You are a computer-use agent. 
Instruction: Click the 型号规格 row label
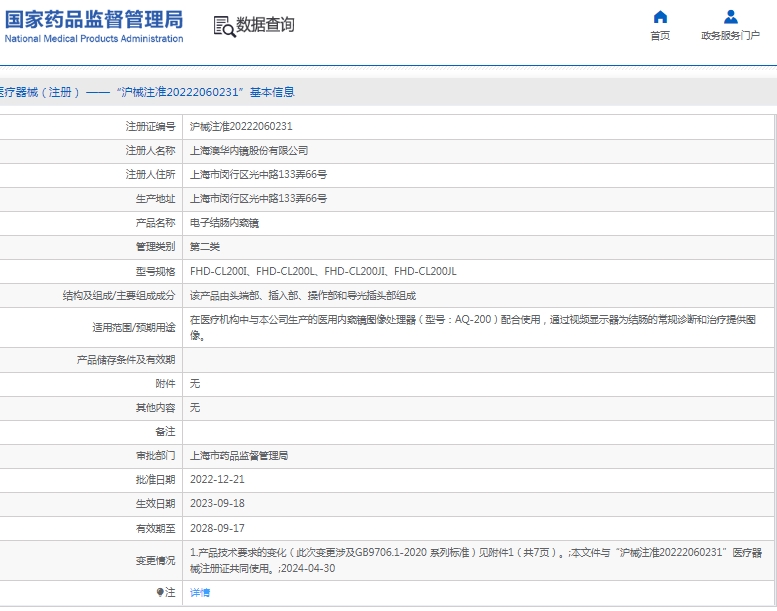[x=156, y=272]
